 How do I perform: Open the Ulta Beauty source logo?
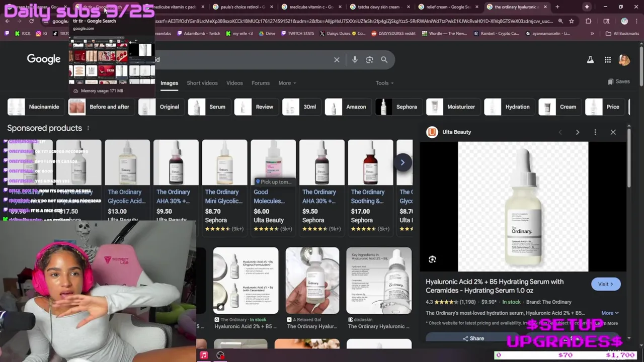click(x=432, y=132)
